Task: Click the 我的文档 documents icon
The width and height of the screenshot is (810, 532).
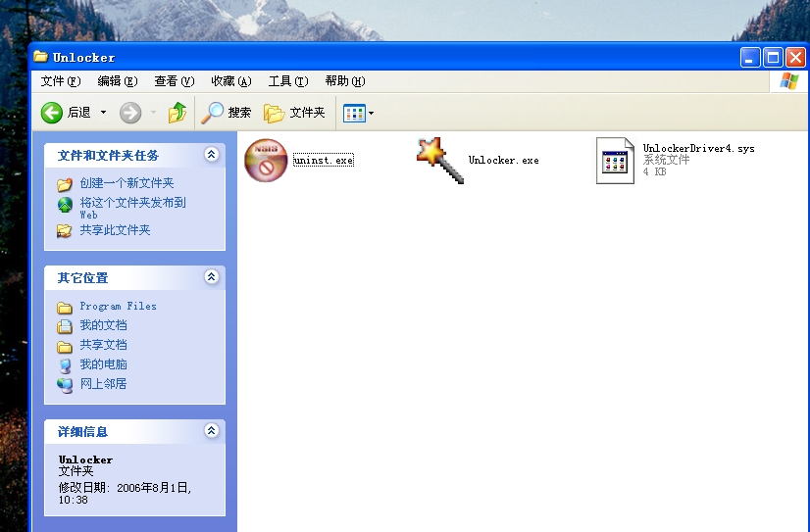Action: pos(65,326)
